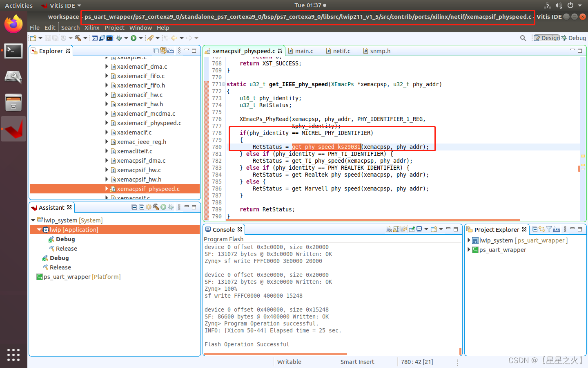
Task: Open Assistant panel settings gear icon
Action: 148,207
